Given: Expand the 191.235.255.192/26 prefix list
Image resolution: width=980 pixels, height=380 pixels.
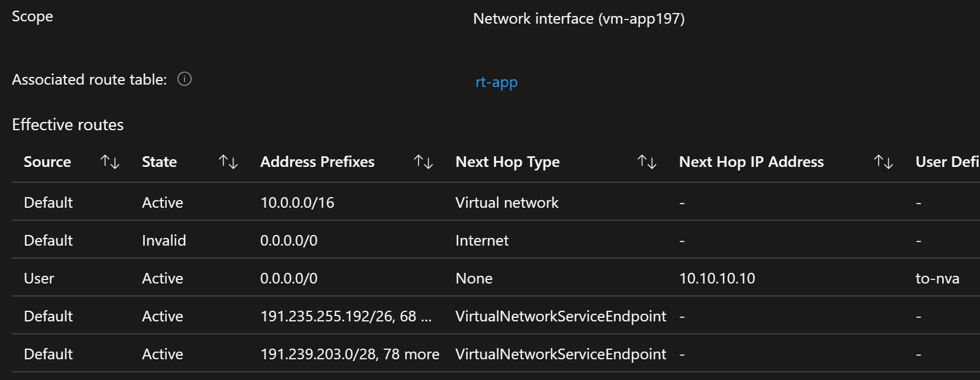Looking at the screenshot, I should click(x=346, y=316).
